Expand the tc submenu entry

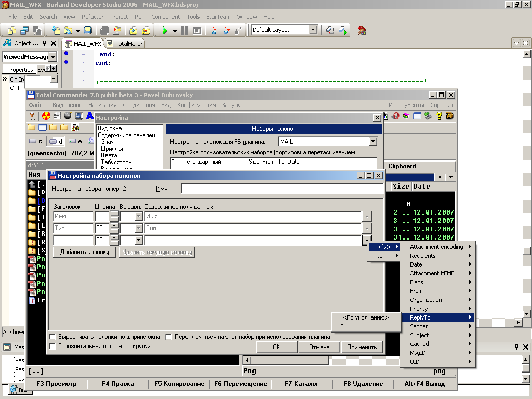[x=384, y=256]
